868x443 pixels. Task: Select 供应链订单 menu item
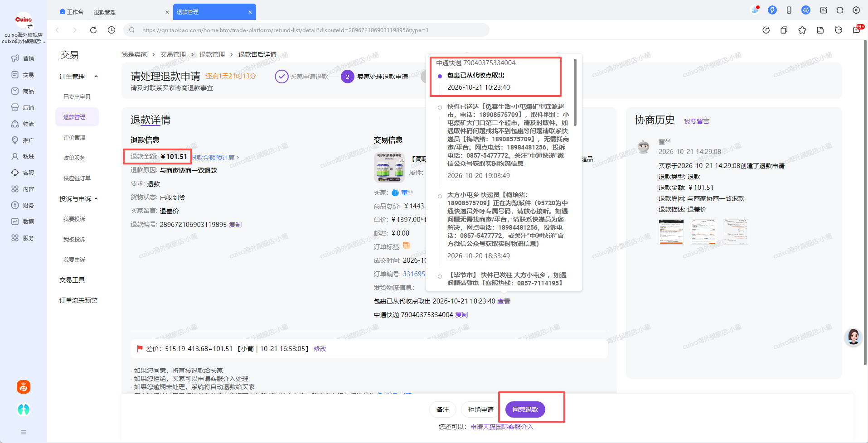pyautogui.click(x=77, y=178)
